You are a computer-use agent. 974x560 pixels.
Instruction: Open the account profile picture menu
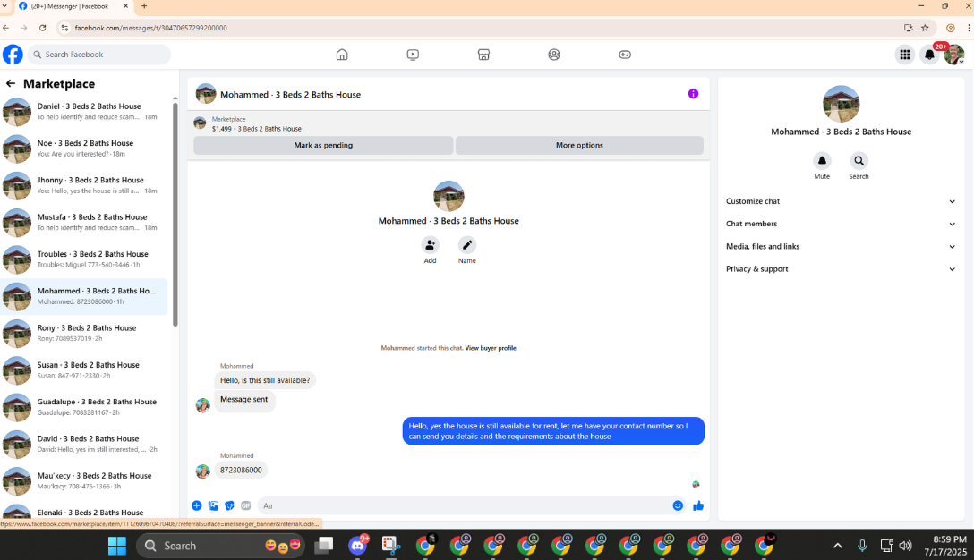point(954,55)
